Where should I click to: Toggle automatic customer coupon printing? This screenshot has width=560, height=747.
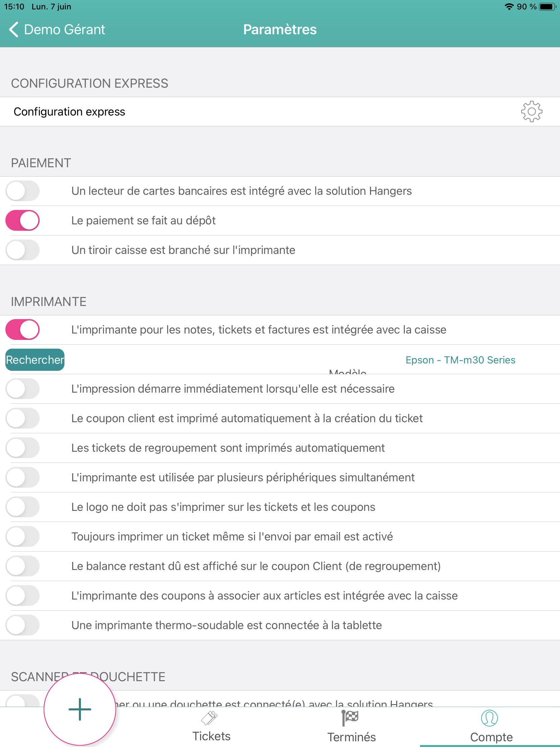pos(22,419)
